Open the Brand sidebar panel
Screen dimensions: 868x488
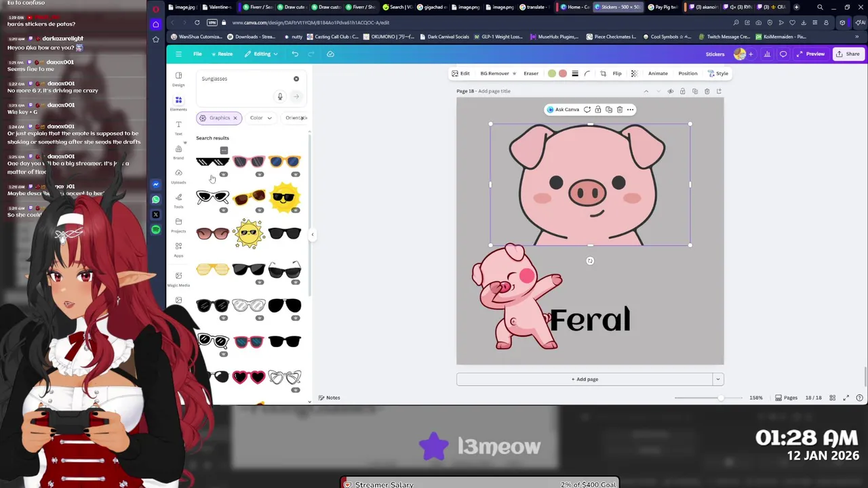pos(178,152)
